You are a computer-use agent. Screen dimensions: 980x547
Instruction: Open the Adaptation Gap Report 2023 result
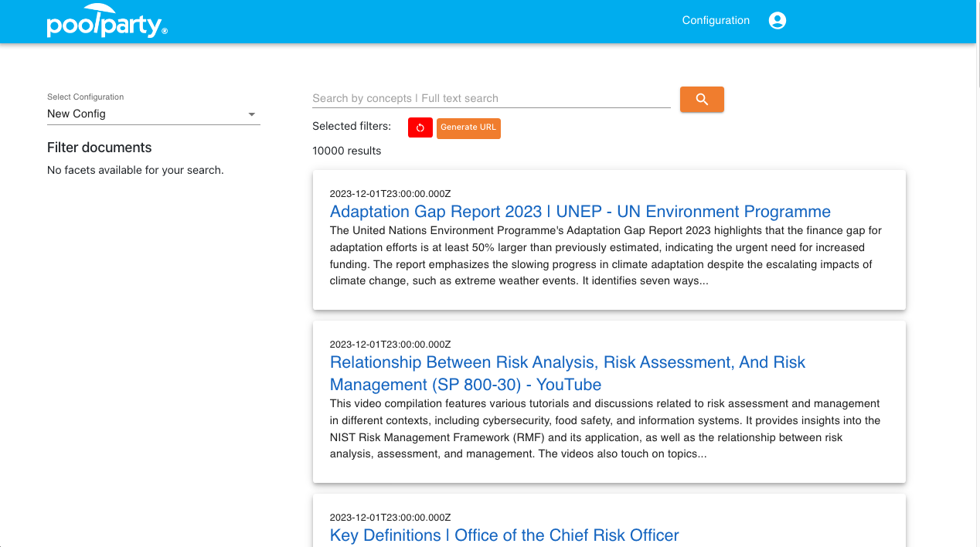point(580,212)
